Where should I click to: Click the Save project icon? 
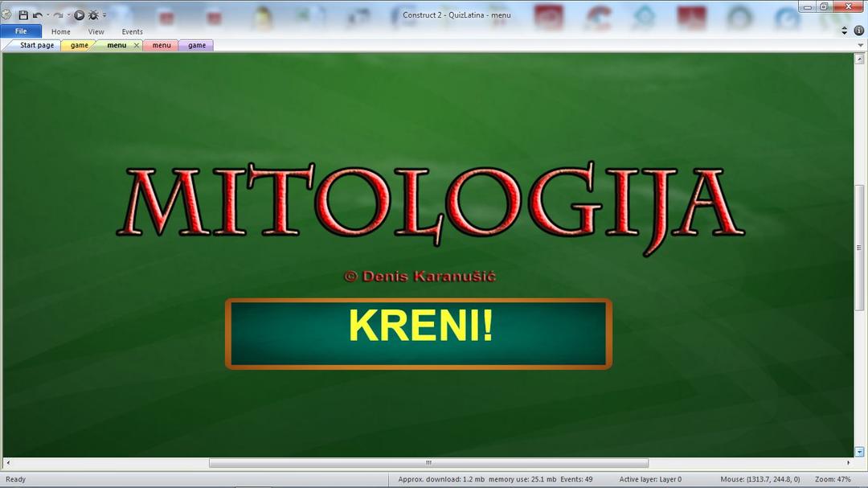[23, 15]
